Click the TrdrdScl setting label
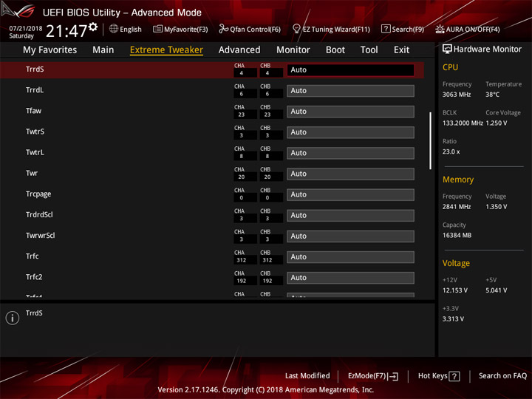The height and width of the screenshot is (399, 532). [39, 214]
